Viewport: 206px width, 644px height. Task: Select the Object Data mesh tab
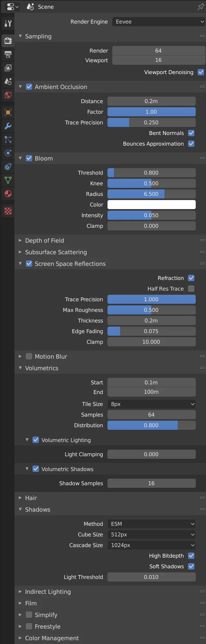pos(8,180)
